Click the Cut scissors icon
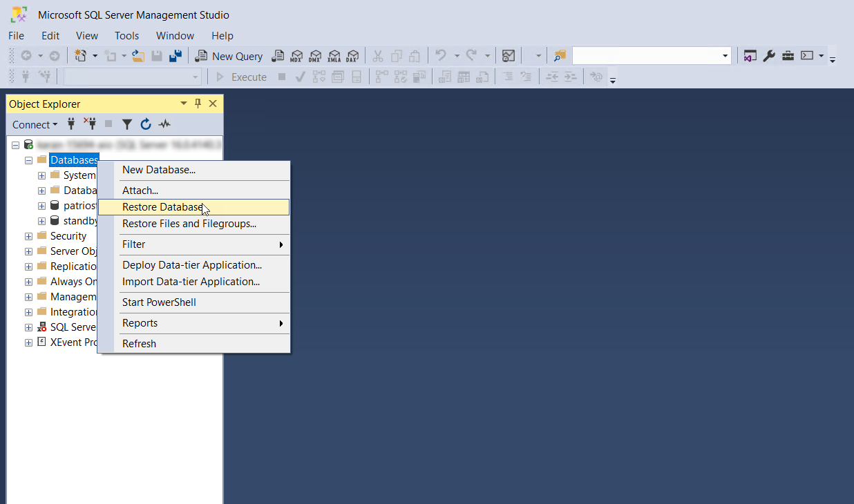The width and height of the screenshot is (854, 504). [378, 56]
